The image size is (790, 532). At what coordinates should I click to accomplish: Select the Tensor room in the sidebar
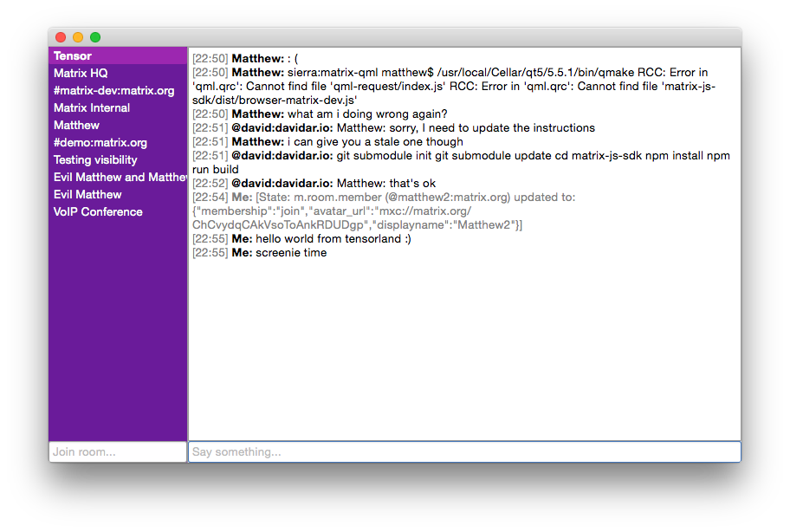point(118,56)
